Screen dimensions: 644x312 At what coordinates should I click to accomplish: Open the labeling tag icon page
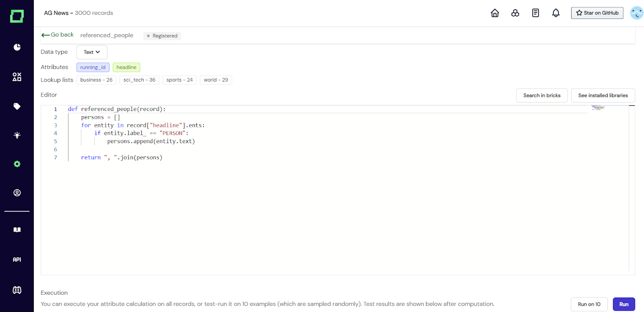(17, 106)
